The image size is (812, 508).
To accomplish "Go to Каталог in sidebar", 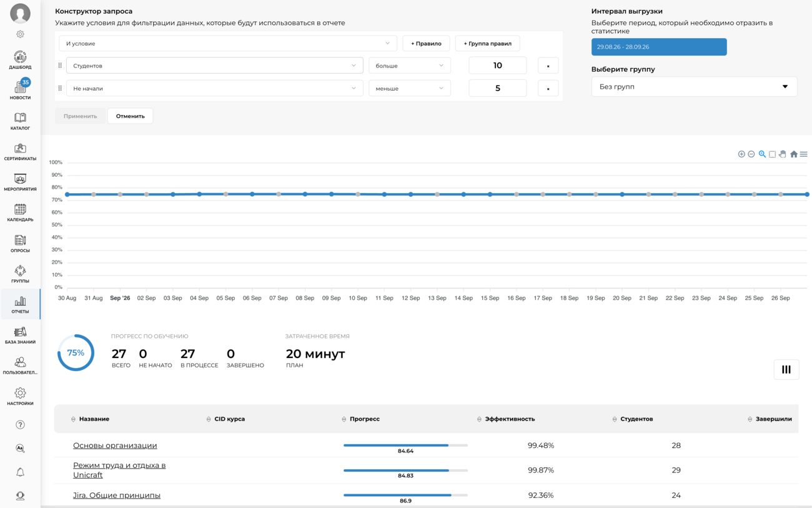I will coord(20,121).
